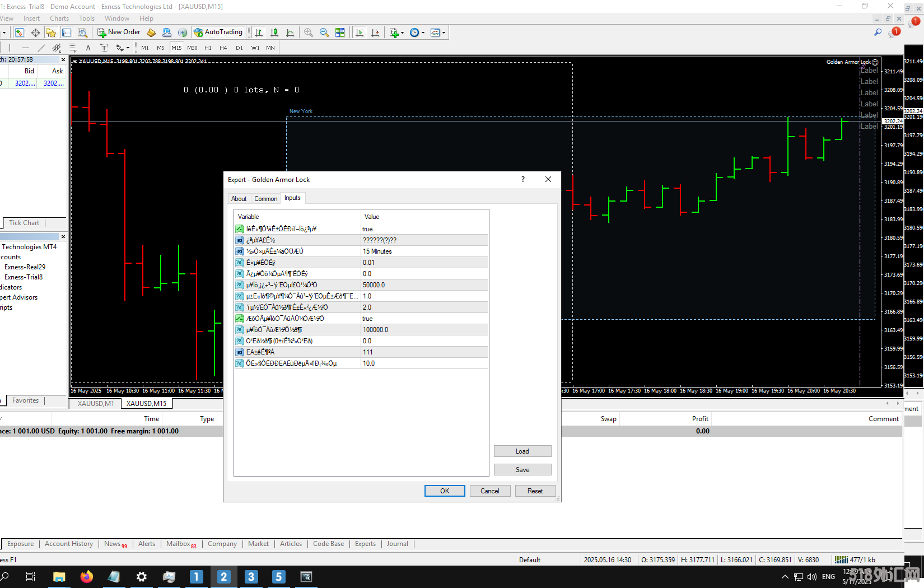Open the Templates dropdown arrow
The height and width of the screenshot is (588, 924).
[x=444, y=32]
